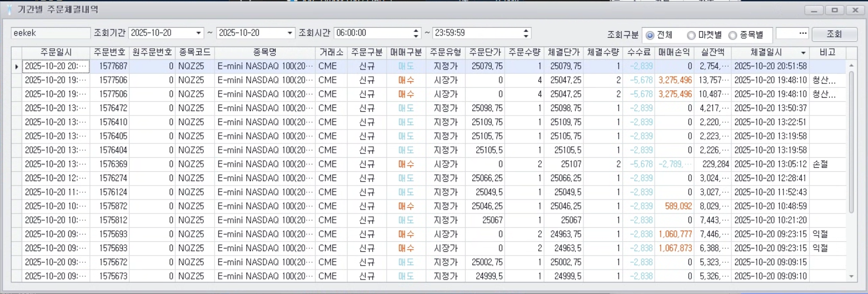
Task: Click the spinner arrows of the 23:59:59 field
Action: pyautogui.click(x=526, y=33)
